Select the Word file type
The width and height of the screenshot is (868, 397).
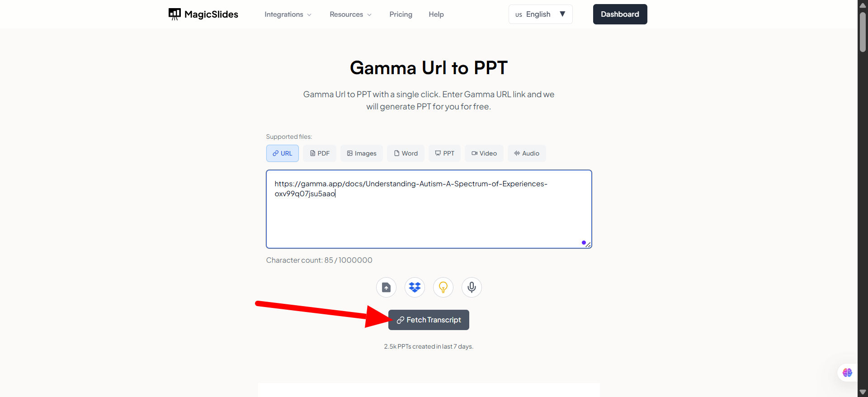click(x=406, y=153)
